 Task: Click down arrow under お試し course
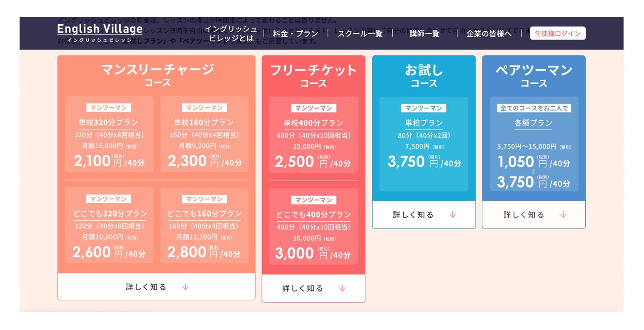coord(453,215)
